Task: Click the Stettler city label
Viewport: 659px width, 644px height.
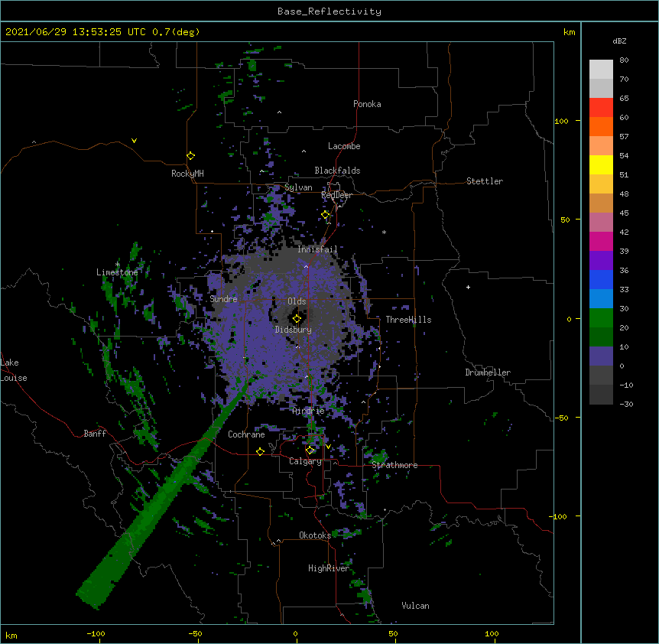Action: pos(485,181)
